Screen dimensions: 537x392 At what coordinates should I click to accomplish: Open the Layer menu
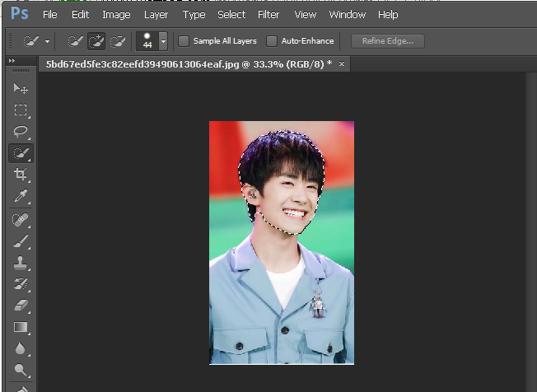(x=156, y=15)
